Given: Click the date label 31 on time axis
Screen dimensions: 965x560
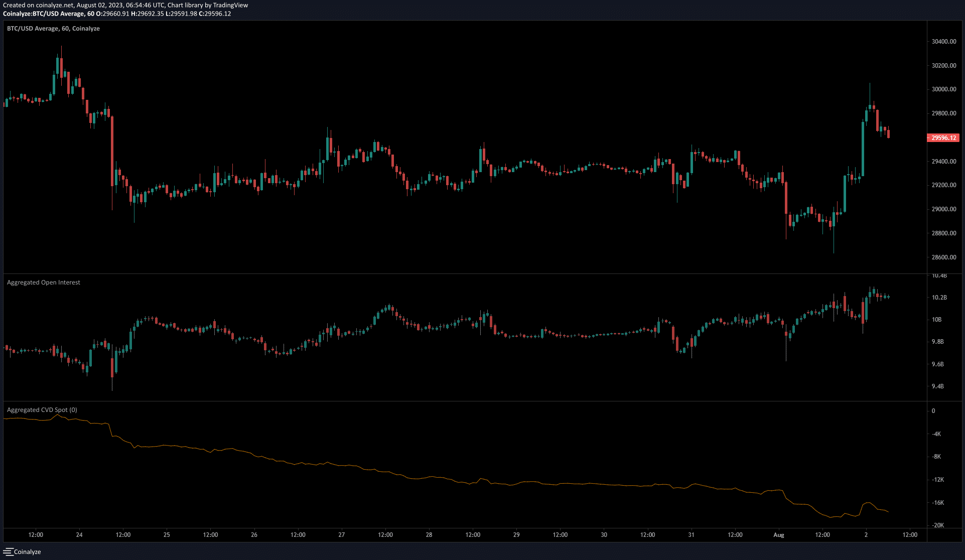Looking at the screenshot, I should [691, 535].
